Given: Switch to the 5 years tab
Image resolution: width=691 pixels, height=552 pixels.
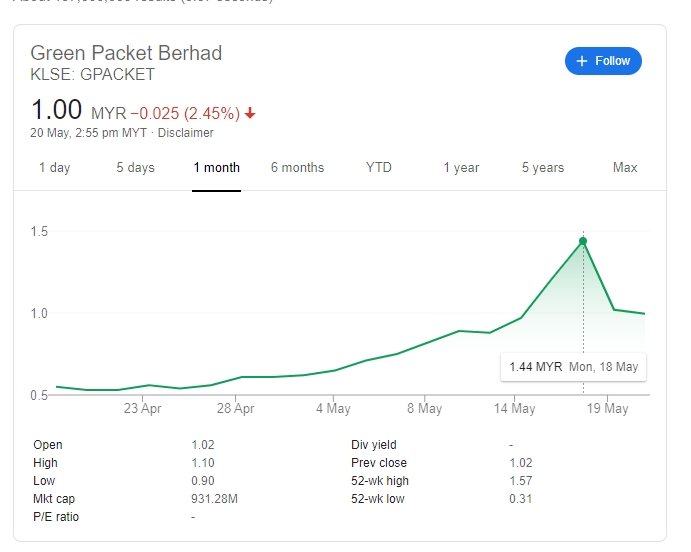Looking at the screenshot, I should (543, 168).
